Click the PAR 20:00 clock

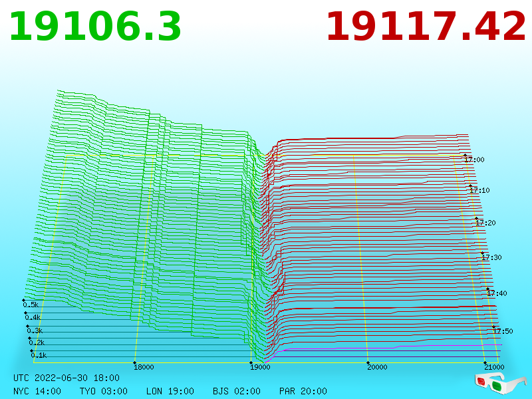303,391
